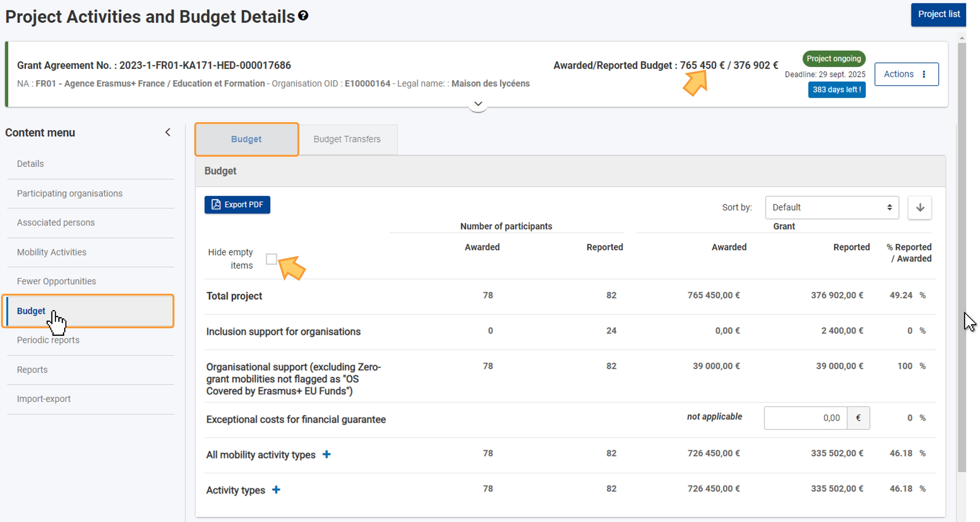Expand Activity types plus icon
This screenshot has width=980, height=522.
click(x=276, y=490)
